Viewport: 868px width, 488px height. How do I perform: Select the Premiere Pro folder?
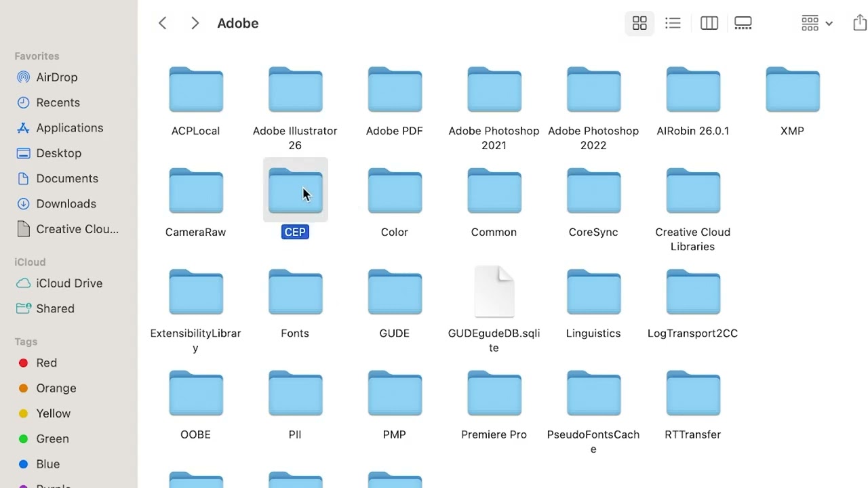pos(494,393)
